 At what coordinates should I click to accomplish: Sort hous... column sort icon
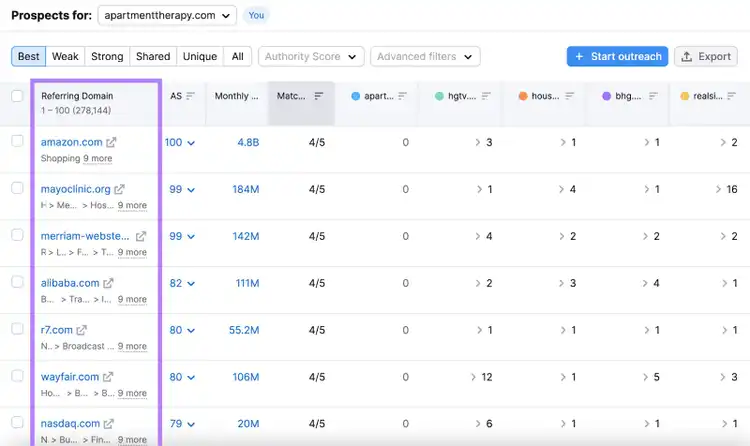coord(569,96)
